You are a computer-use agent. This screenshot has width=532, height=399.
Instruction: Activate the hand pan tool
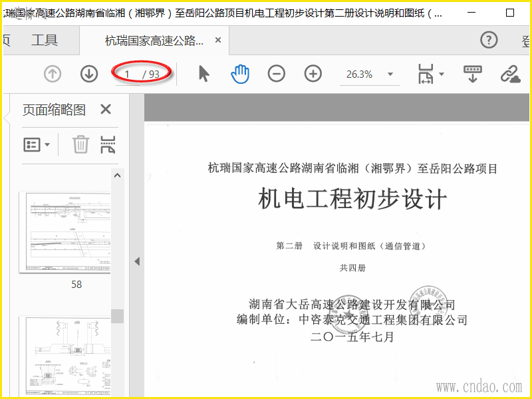pos(240,74)
